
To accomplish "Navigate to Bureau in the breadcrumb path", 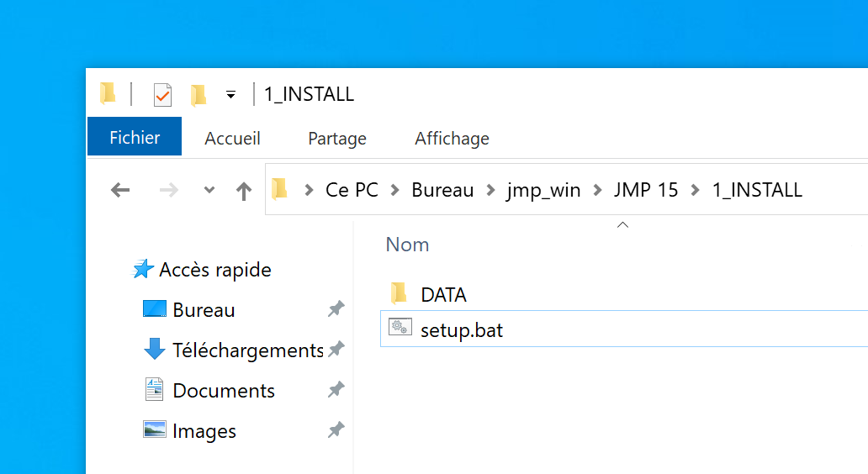I will (442, 190).
